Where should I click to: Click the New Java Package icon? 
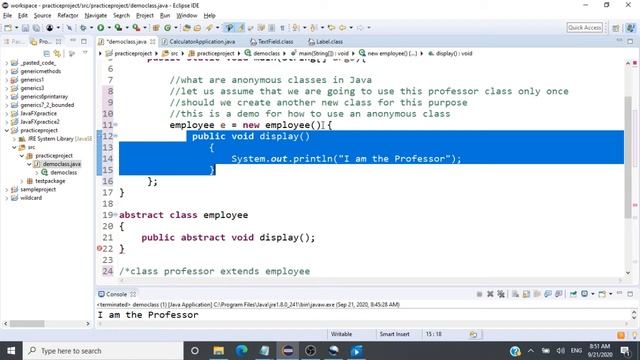156,28
